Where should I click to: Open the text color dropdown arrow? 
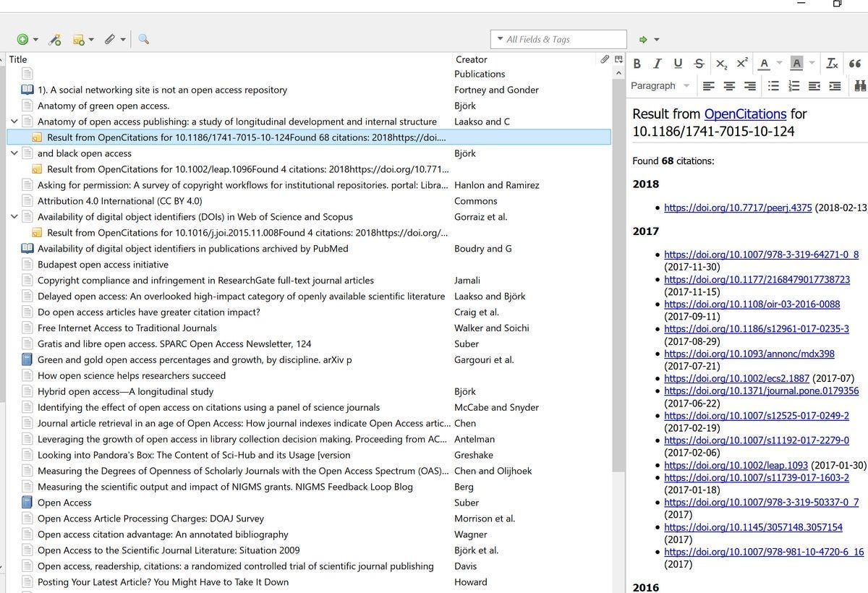(x=779, y=64)
